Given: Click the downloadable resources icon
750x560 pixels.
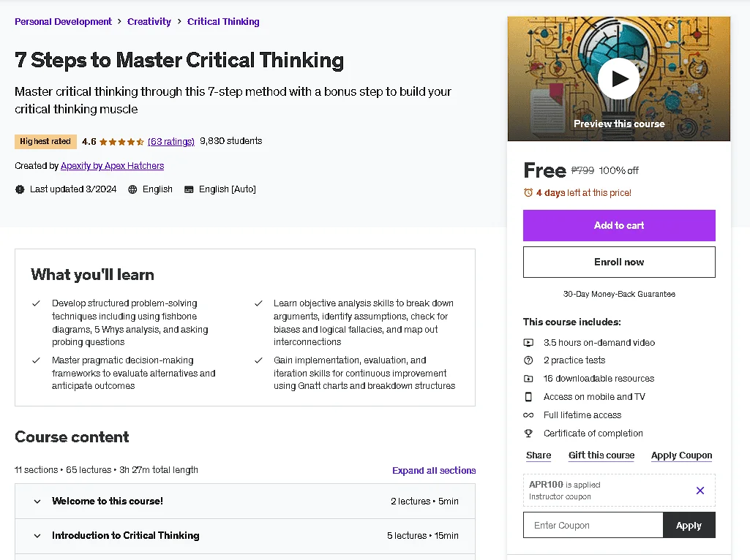Looking at the screenshot, I should click(528, 379).
